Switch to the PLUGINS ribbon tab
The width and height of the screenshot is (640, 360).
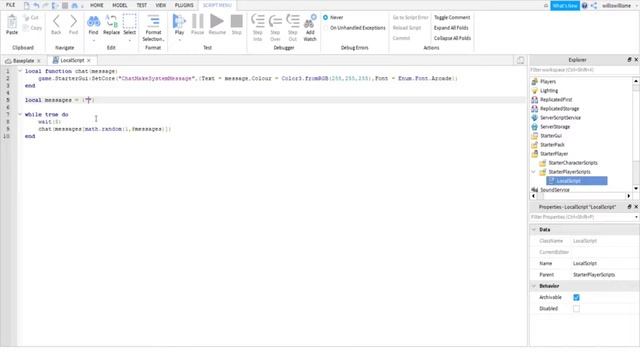[184, 5]
